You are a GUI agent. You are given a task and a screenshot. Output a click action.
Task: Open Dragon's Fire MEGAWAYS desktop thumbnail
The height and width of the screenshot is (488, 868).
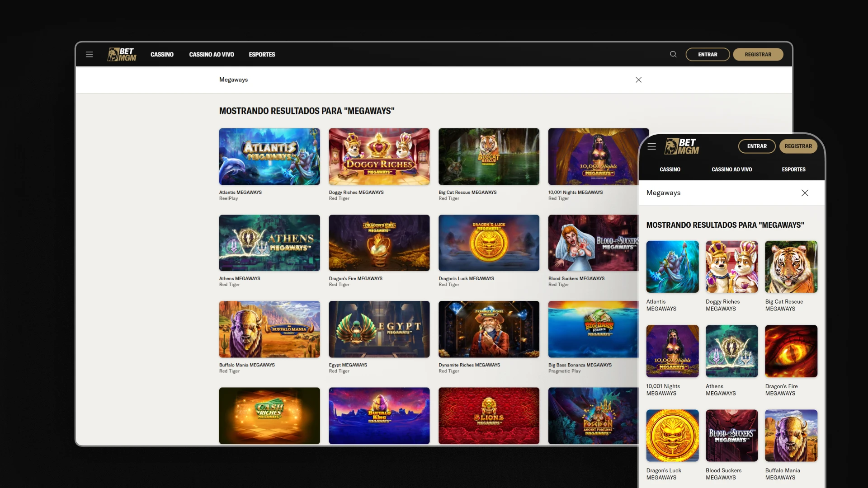[379, 243]
